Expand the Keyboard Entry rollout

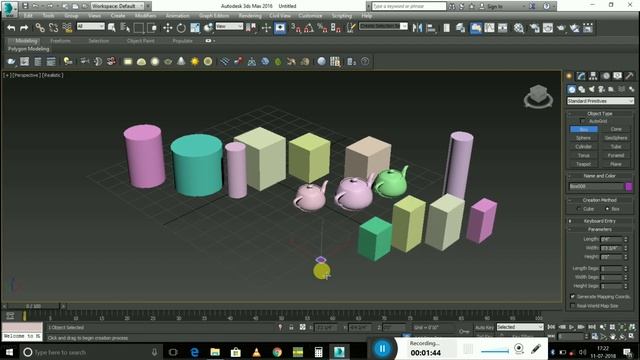(599, 221)
